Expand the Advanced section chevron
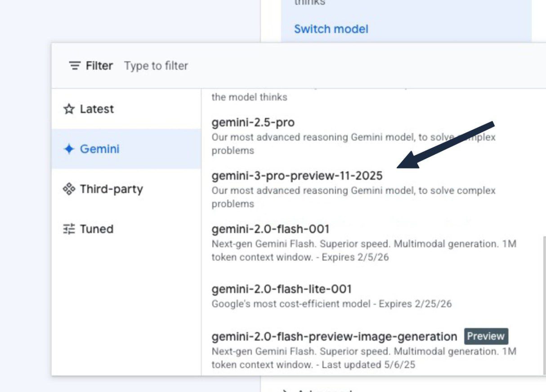This screenshot has height=392, width=546. [285, 390]
